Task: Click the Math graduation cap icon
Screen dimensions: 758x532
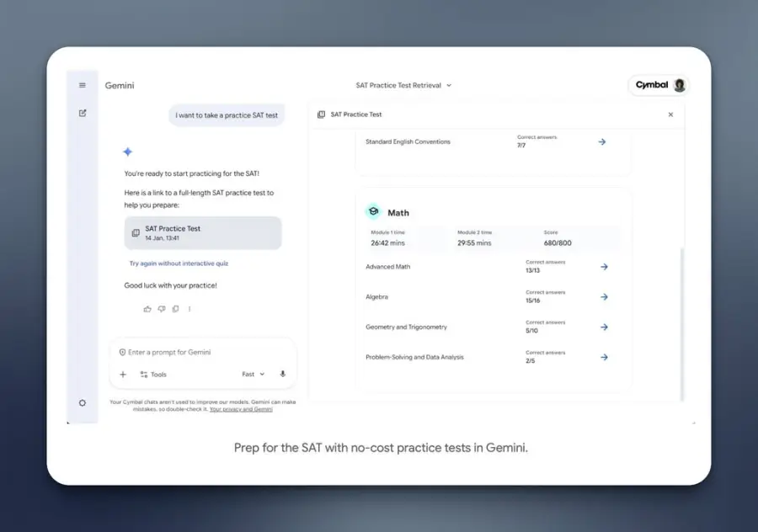Action: pyautogui.click(x=373, y=211)
